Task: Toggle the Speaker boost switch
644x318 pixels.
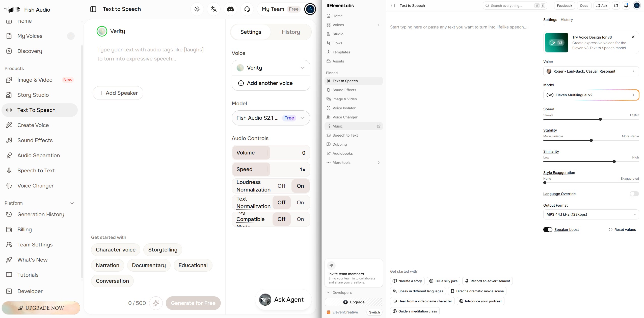Action: click(548, 230)
